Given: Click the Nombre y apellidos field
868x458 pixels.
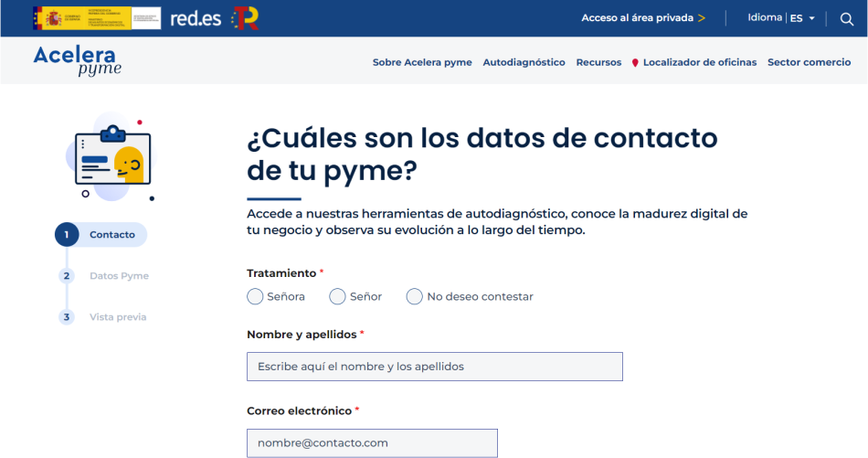Looking at the screenshot, I should point(434,367).
